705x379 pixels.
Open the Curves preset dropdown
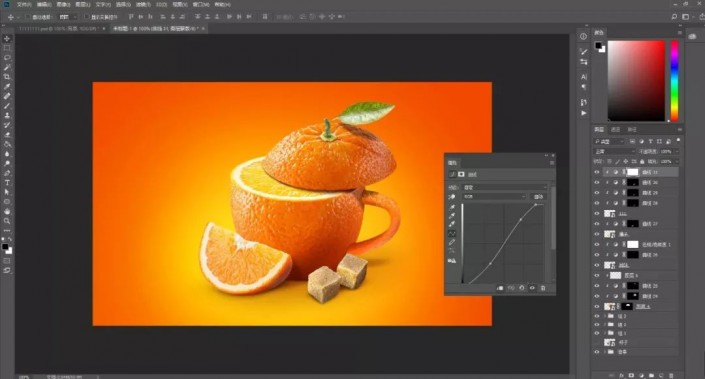[504, 187]
